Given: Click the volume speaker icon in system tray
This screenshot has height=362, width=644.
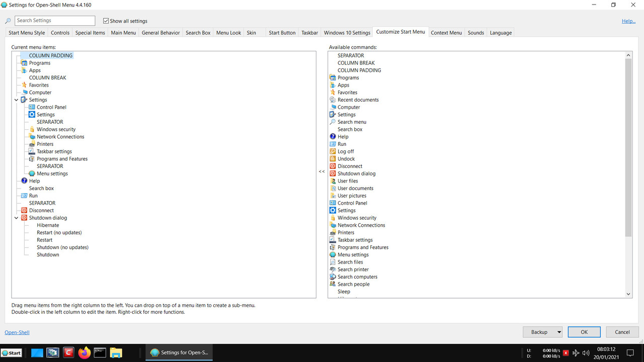Looking at the screenshot, I should coord(586,353).
